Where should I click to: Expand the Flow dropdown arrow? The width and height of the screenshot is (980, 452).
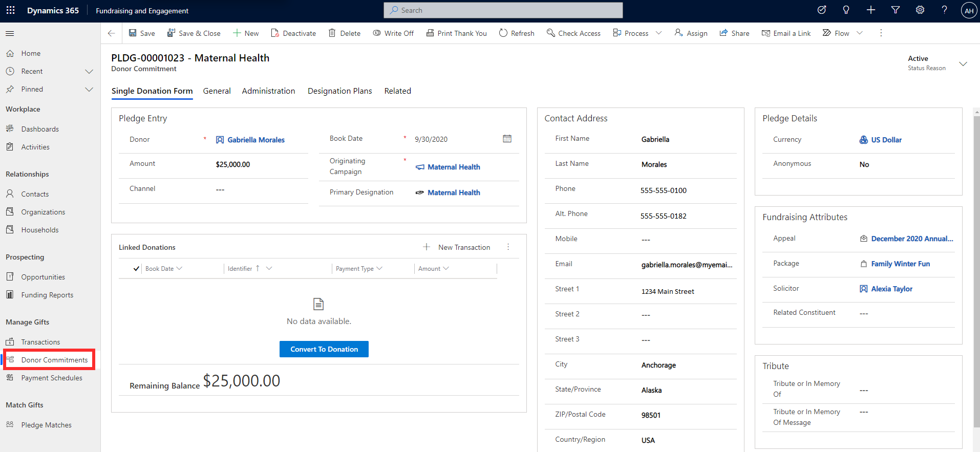859,33
